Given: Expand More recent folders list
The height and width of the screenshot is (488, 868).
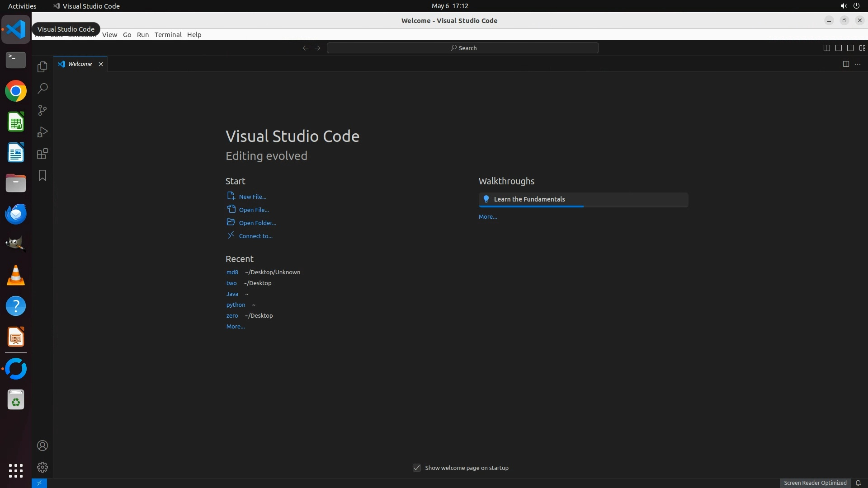Looking at the screenshot, I should (236, 326).
